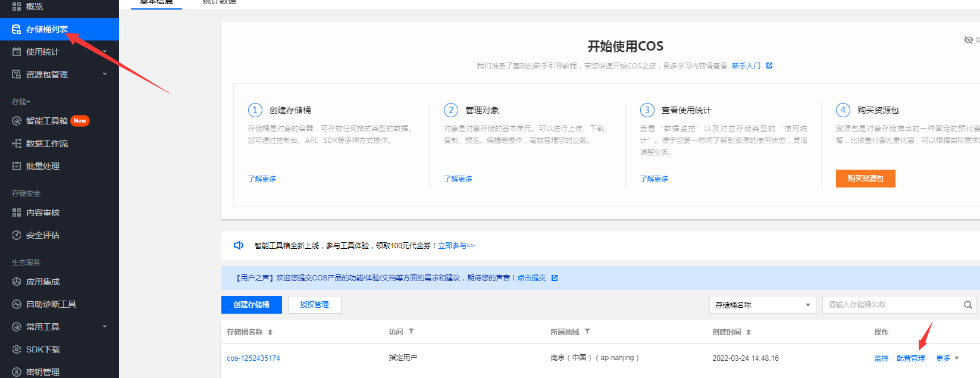Click the external link icon beside 点击提交
The height and width of the screenshot is (378, 980).
click(x=555, y=278)
